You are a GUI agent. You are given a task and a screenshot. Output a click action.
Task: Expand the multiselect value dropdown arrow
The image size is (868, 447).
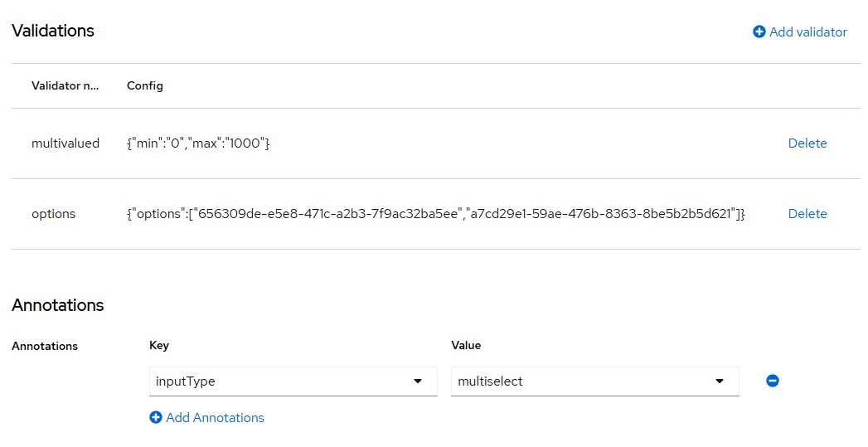pos(720,381)
